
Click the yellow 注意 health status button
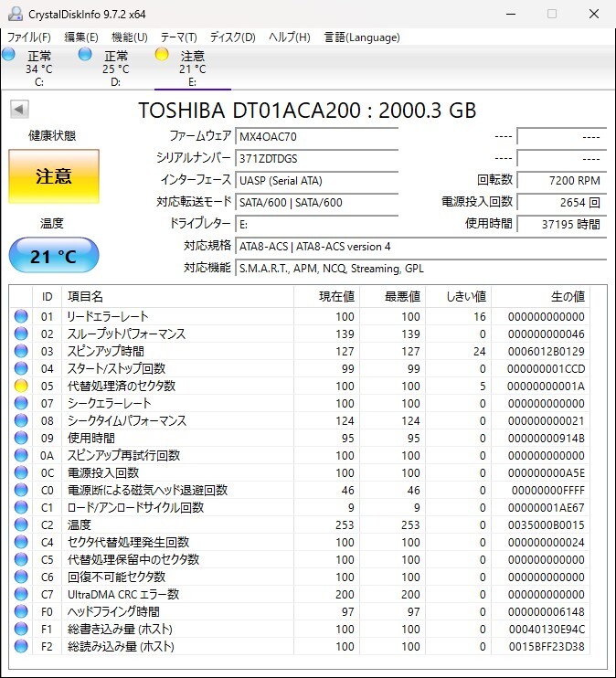click(54, 176)
